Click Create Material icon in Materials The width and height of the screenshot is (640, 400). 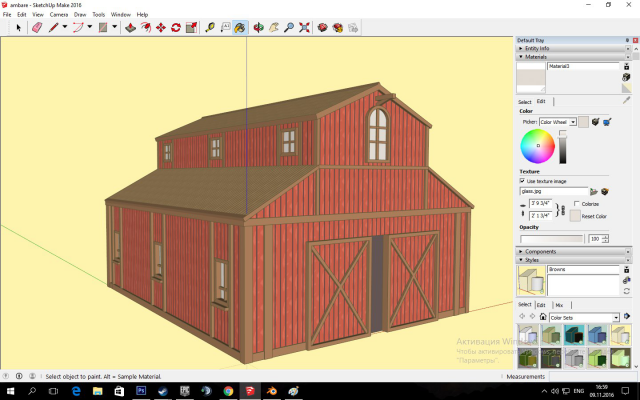627,77
